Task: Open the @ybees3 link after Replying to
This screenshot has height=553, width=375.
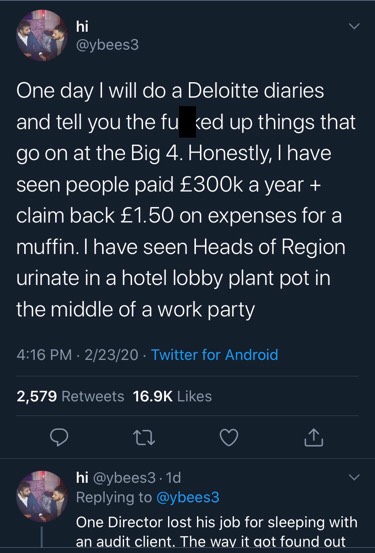Action: coord(187,497)
